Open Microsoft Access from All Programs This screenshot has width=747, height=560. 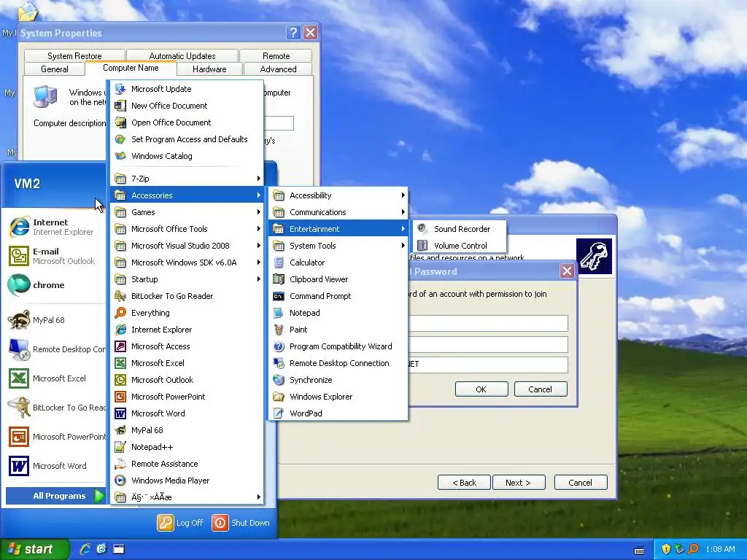[x=187, y=346]
